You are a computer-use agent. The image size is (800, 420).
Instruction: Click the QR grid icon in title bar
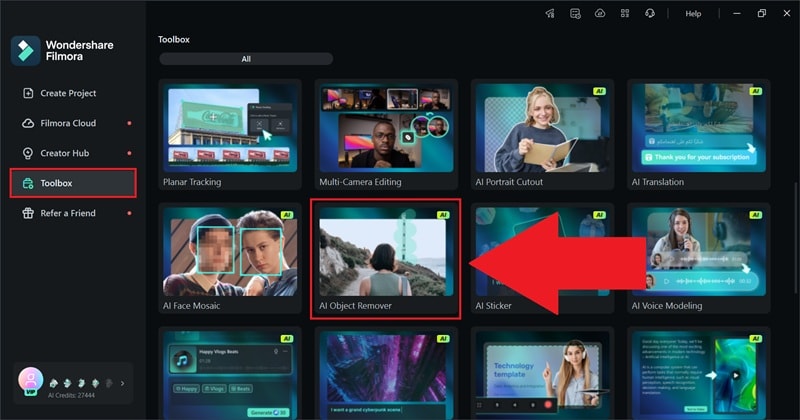(625, 14)
